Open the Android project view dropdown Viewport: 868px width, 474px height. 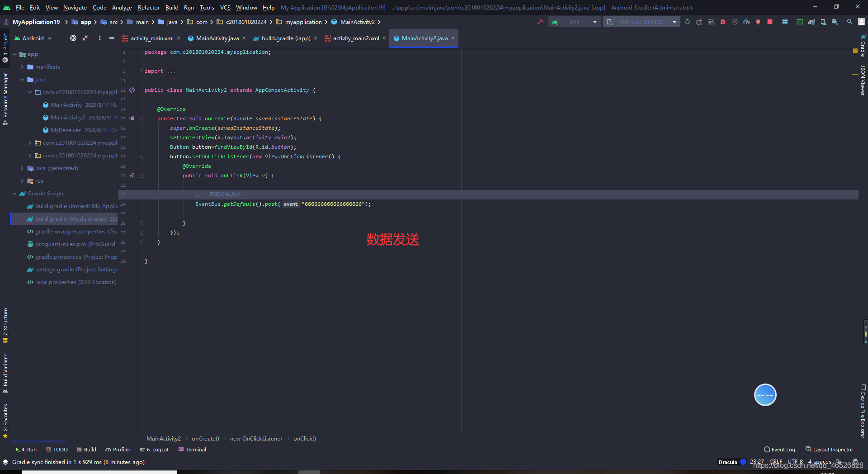[33, 38]
